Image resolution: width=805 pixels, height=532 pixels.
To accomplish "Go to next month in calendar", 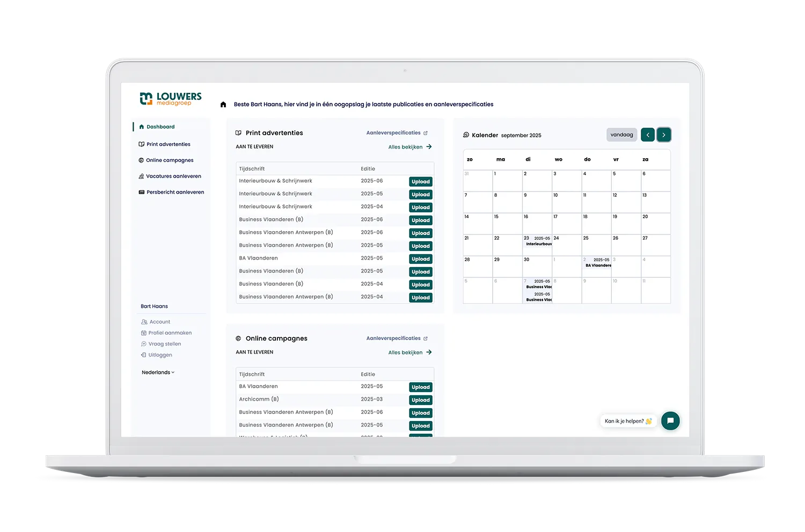I will click(664, 135).
